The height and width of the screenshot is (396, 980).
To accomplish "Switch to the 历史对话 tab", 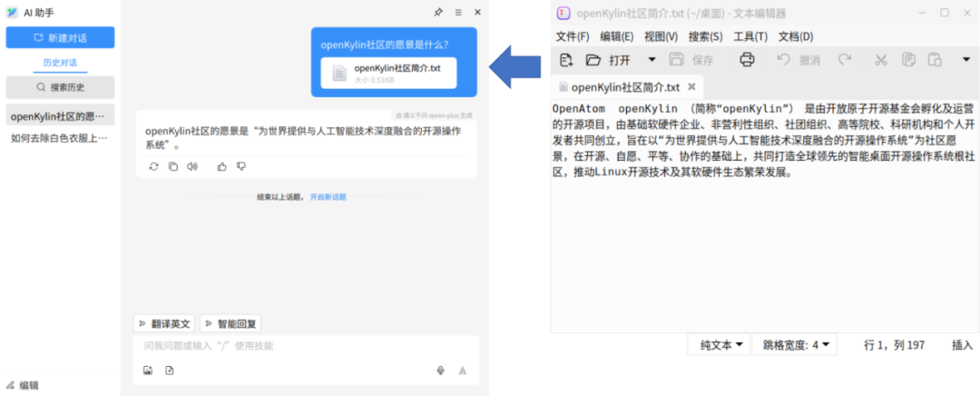I will [60, 63].
